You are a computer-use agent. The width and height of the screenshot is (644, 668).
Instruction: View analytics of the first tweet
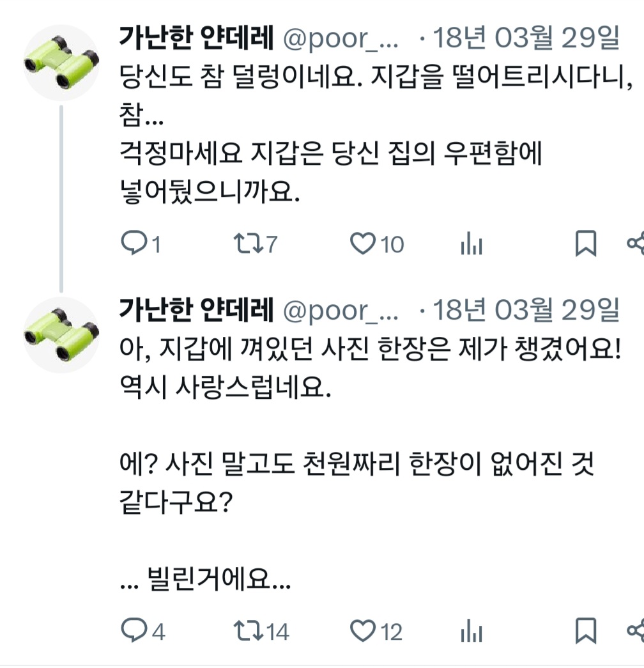point(471,244)
